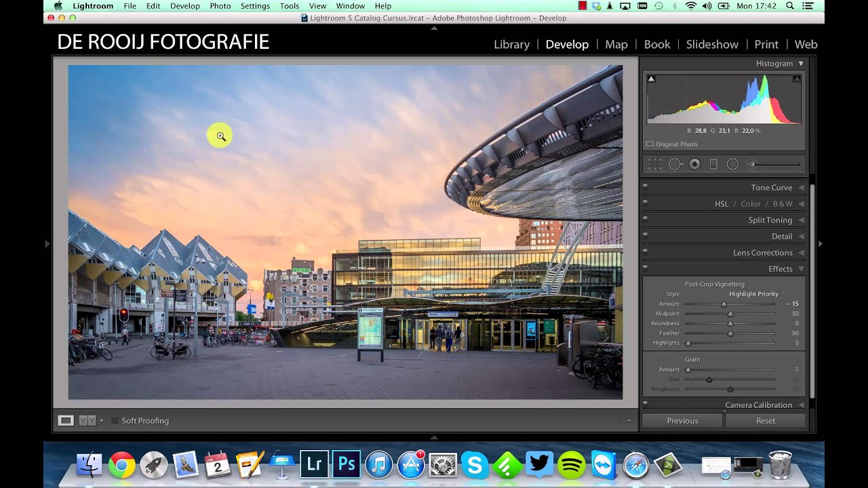Switch to Loupe view button
868x488 pixels.
tap(66, 420)
